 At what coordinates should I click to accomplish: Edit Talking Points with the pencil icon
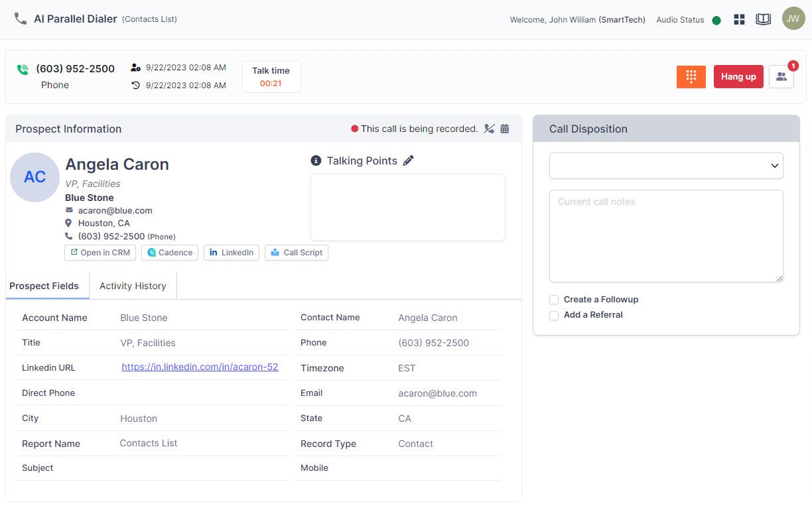[x=408, y=160]
